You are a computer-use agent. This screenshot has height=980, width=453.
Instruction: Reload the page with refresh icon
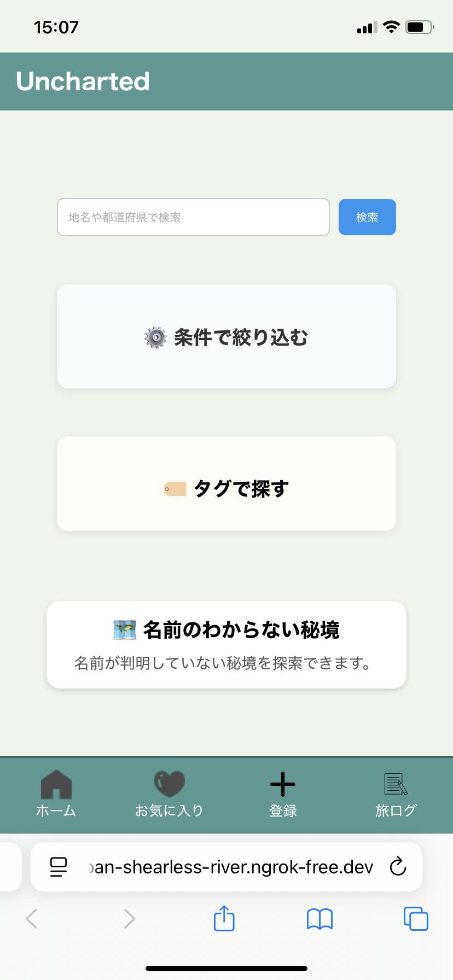[x=398, y=867]
